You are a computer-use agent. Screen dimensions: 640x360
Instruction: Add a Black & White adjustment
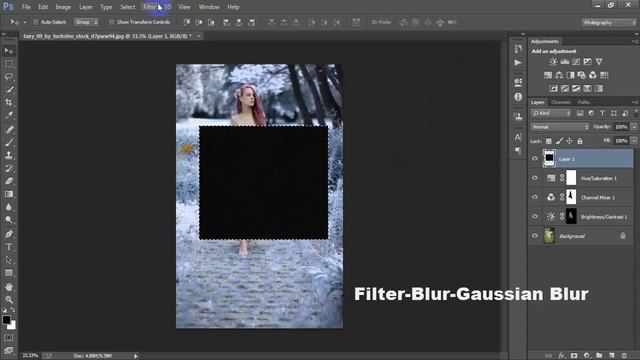[x=570, y=75]
